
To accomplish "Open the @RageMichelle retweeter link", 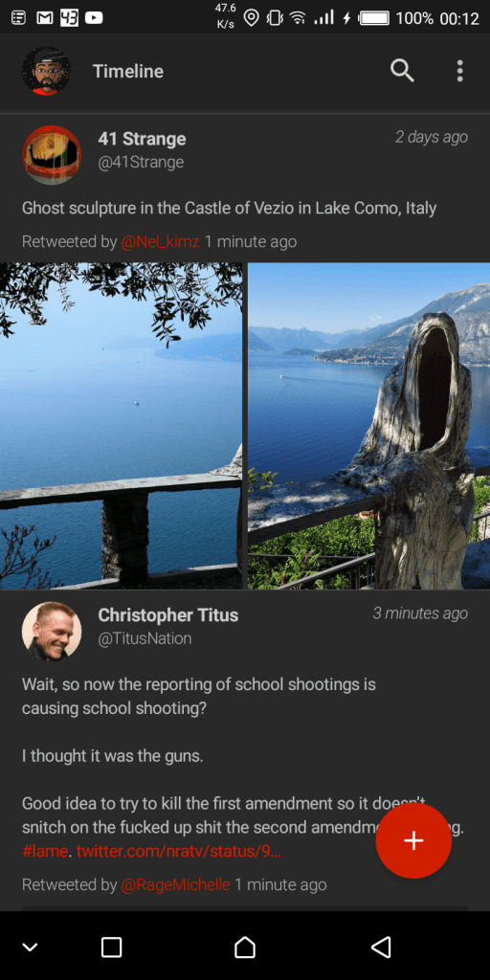I will (175, 884).
